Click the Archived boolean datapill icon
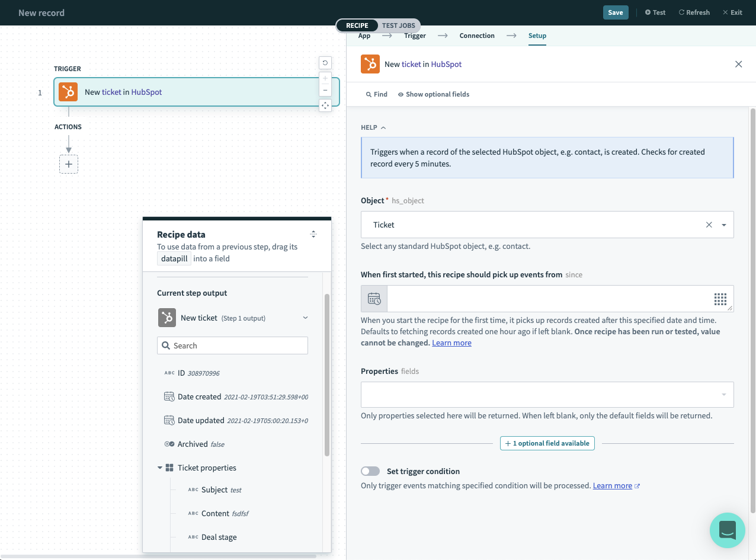This screenshot has height=560, width=756. pos(169,444)
